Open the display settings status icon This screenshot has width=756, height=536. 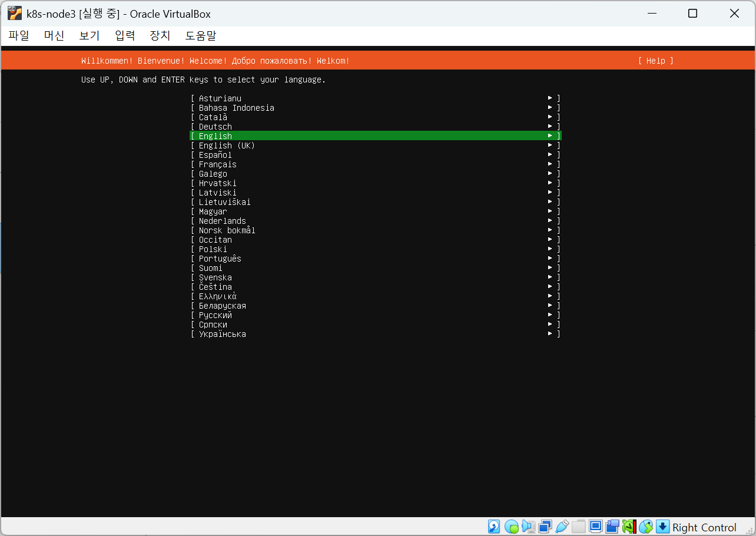pos(595,527)
